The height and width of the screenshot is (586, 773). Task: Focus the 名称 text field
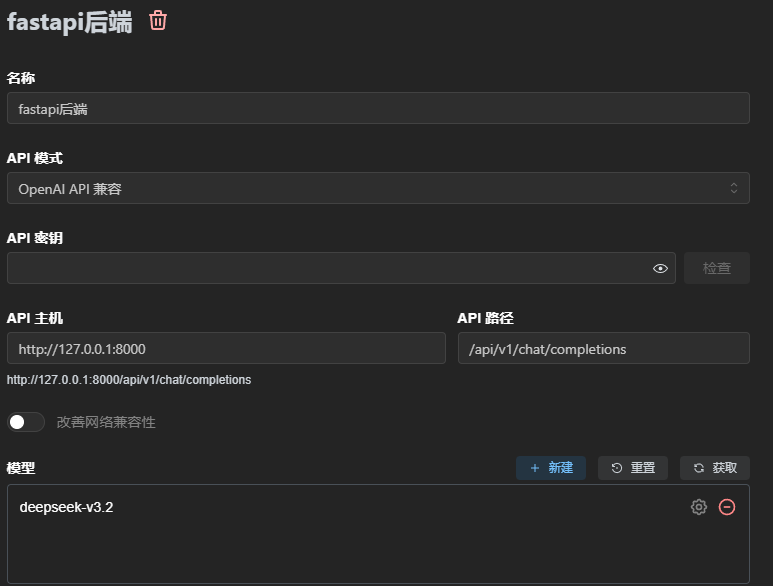(378, 108)
